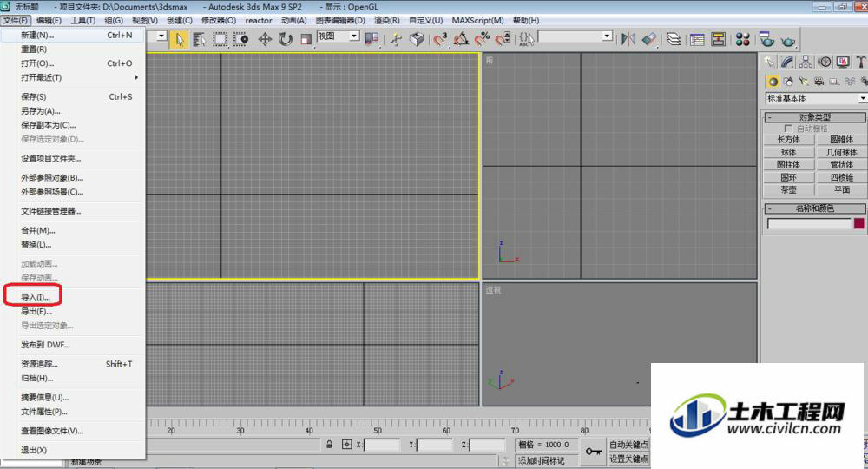Click the 圆锥体 button
Viewport: 868px width, 469px height.
[x=841, y=140]
